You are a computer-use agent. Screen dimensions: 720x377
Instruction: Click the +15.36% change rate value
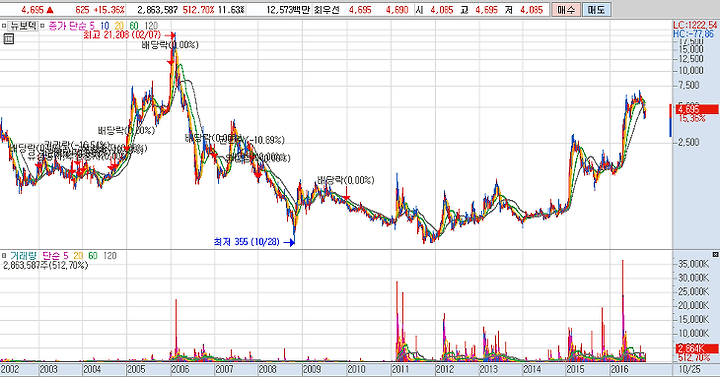pos(108,10)
